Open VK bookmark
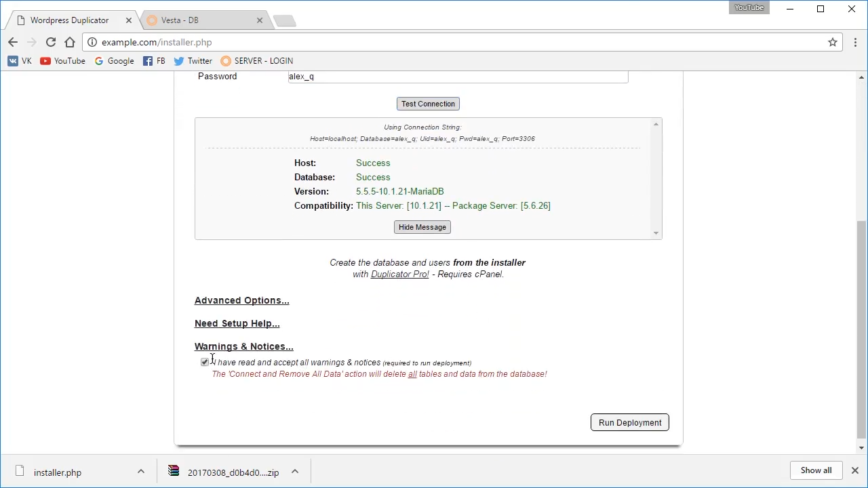The image size is (868, 488). 20,61
